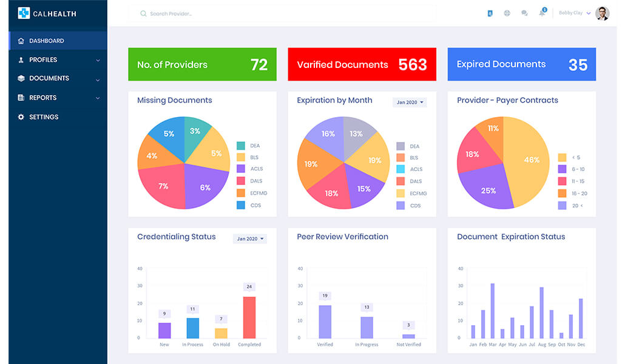This screenshot has height=364, width=625.
Task: Expand the Reports sidebar section
Action: [97, 98]
